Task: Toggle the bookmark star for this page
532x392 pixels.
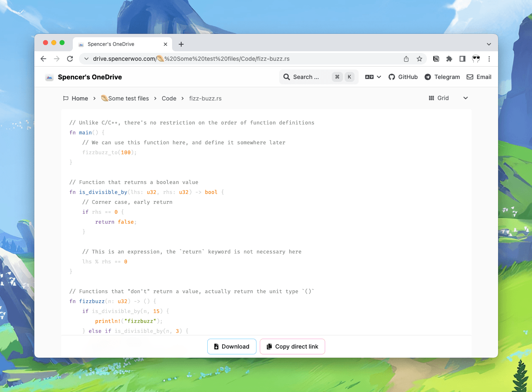Action: point(419,59)
